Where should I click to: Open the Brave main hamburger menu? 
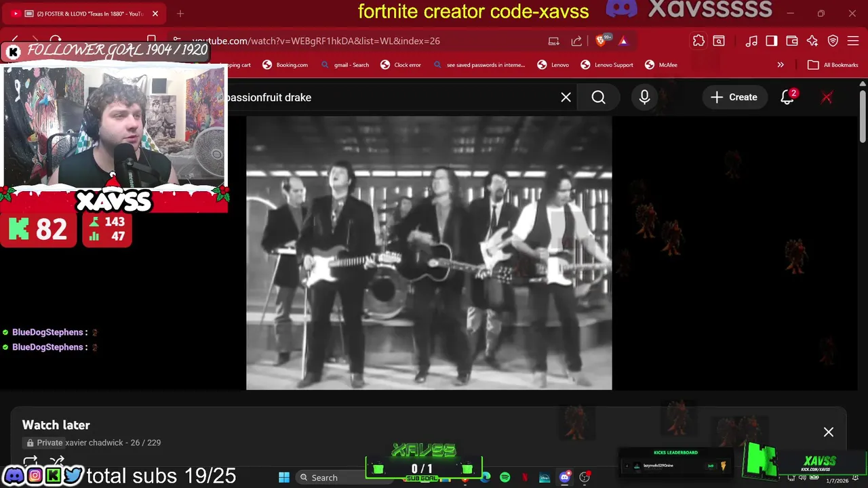pos(854,41)
